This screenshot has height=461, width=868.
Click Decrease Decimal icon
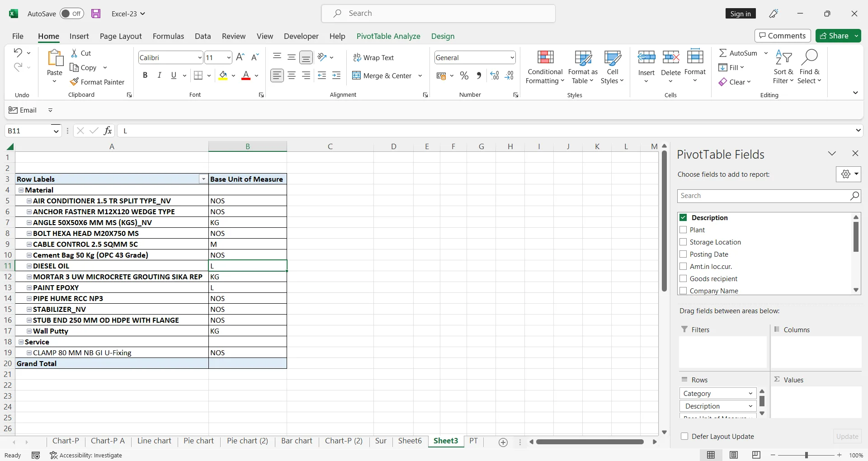tap(509, 75)
